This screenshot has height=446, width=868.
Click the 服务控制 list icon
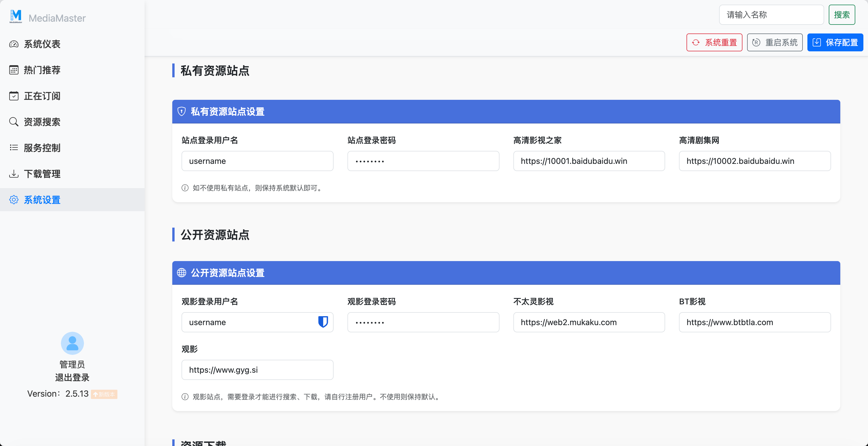point(14,148)
